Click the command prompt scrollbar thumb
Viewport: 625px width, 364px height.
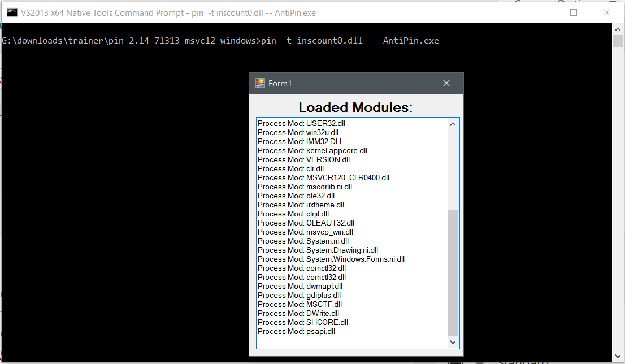(618, 41)
